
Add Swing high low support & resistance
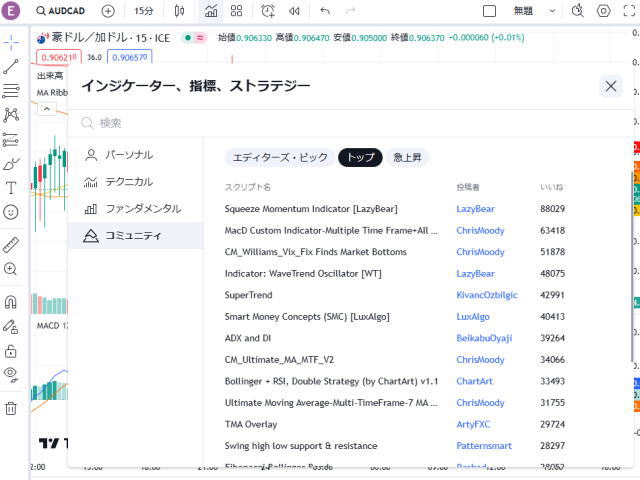point(301,446)
